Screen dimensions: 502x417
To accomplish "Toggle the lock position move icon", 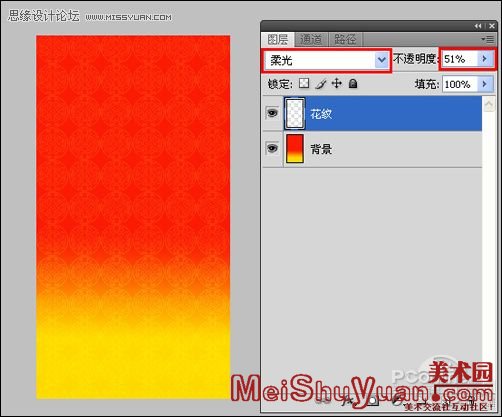I will click(x=337, y=83).
